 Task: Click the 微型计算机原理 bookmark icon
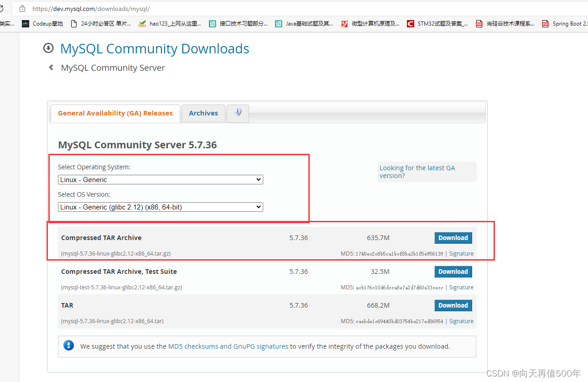tap(344, 24)
